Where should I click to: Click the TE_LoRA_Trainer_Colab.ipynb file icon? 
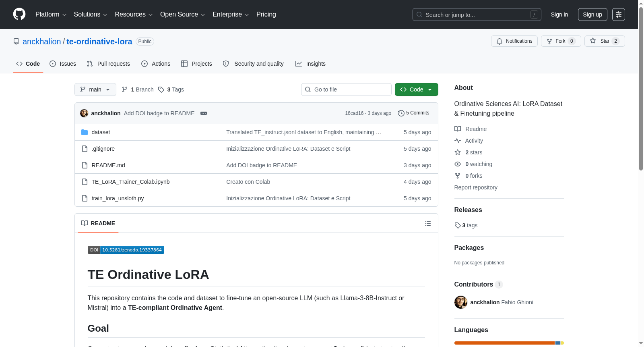click(85, 182)
